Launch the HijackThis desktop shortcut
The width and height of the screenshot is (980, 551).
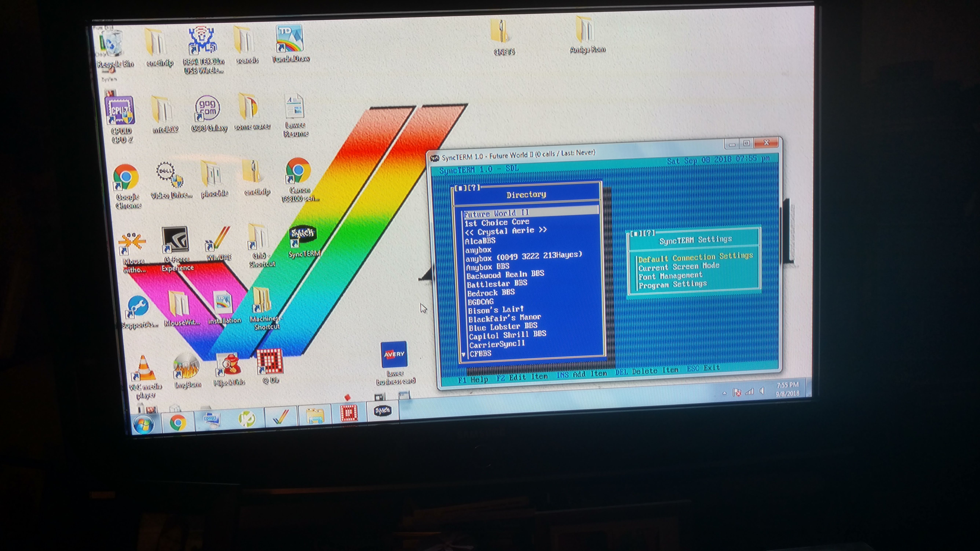229,369
